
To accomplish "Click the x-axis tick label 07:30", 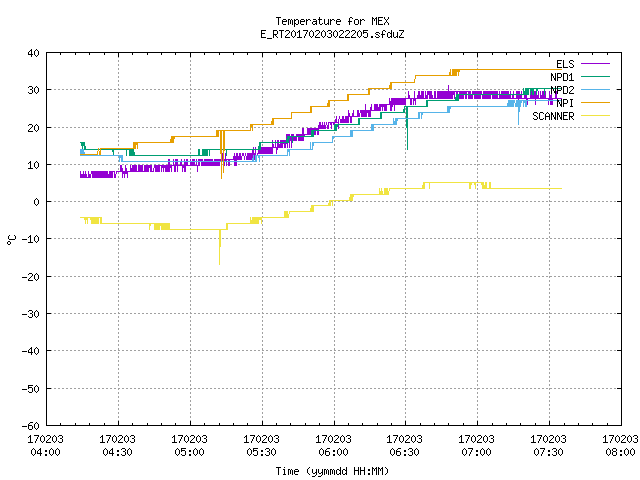I will coord(548,453).
